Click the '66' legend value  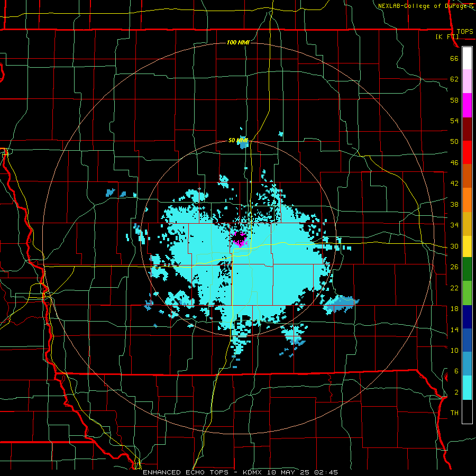coord(454,58)
